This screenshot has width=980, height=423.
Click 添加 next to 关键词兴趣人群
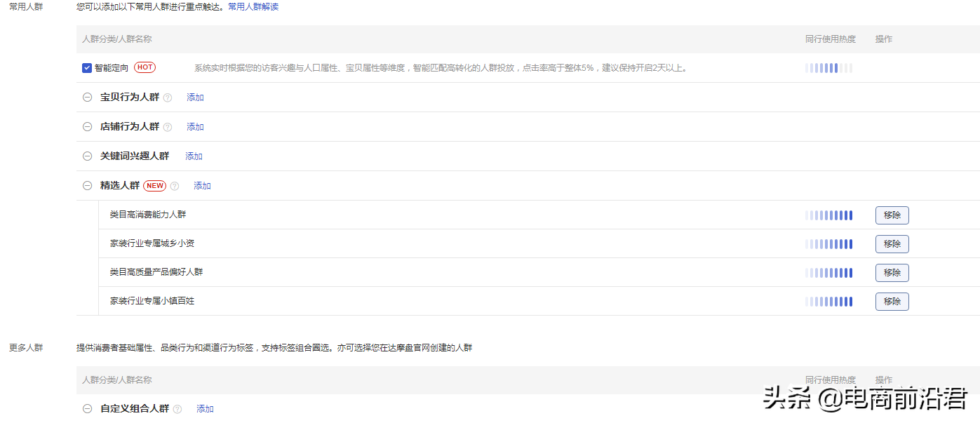pos(193,156)
